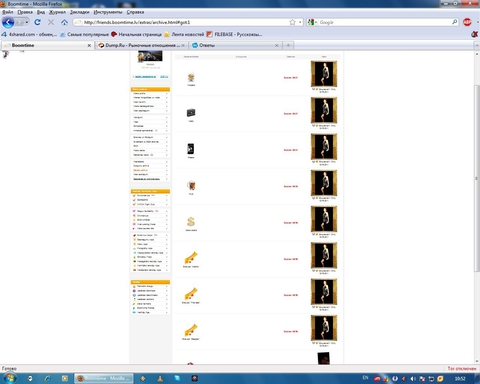
Task: Open the woman photo in dollar sign row
Action: click(324, 219)
